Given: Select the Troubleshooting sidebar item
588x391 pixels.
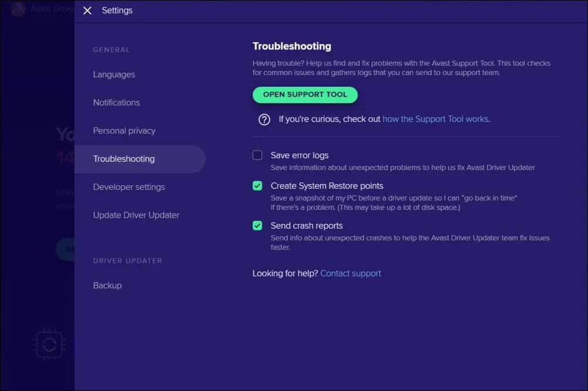Looking at the screenshot, I should [124, 159].
